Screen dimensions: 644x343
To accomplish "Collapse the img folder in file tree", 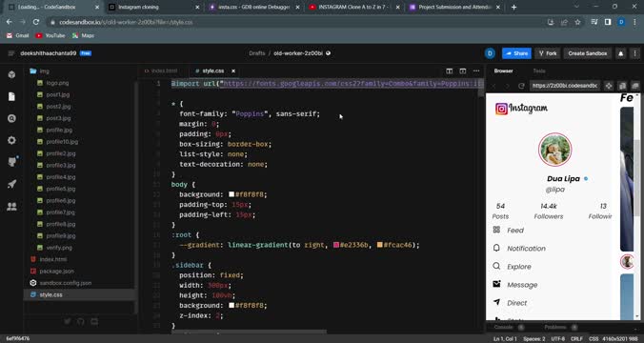I will tap(39, 71).
